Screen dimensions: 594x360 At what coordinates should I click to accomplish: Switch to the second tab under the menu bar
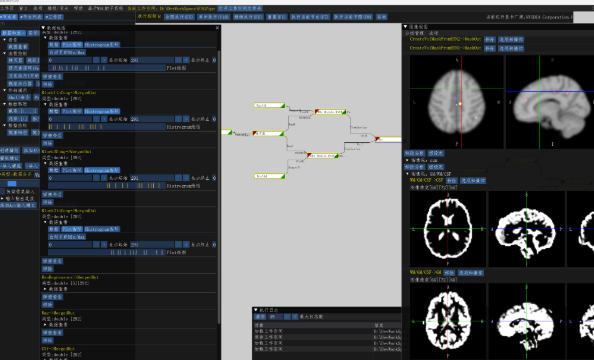point(31,17)
